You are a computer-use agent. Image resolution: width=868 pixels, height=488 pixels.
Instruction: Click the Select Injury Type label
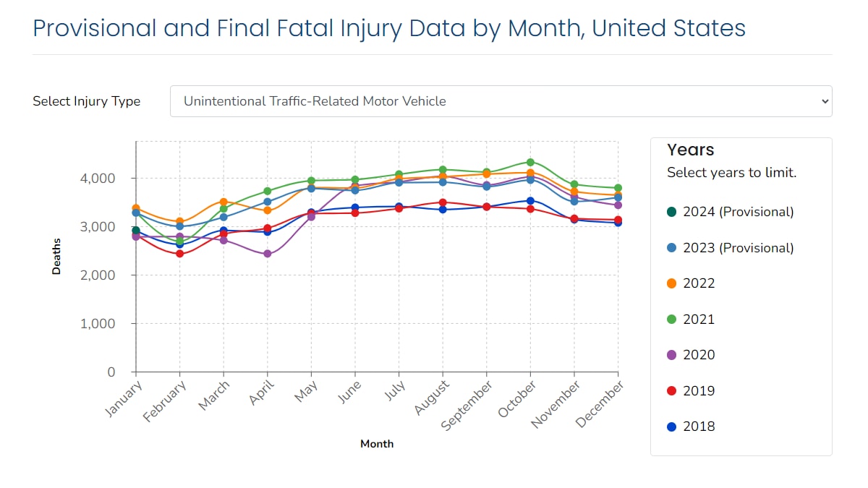click(x=86, y=101)
